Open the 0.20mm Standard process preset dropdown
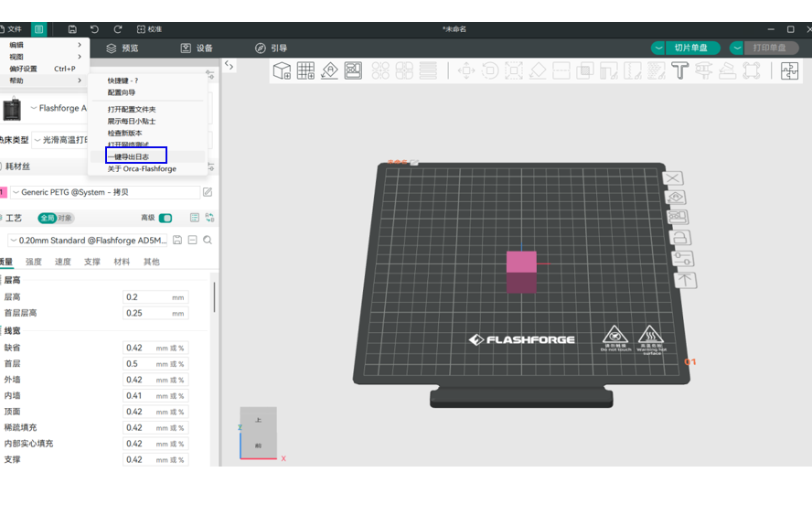The width and height of the screenshot is (812, 526). 87,240
